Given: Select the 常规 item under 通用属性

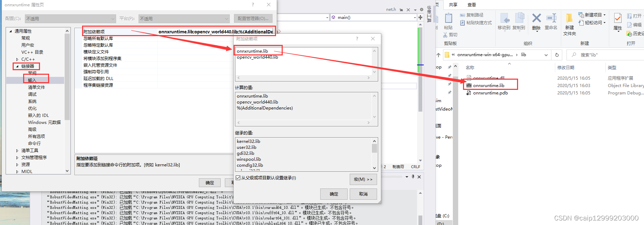Looking at the screenshot, I should pos(26,38).
